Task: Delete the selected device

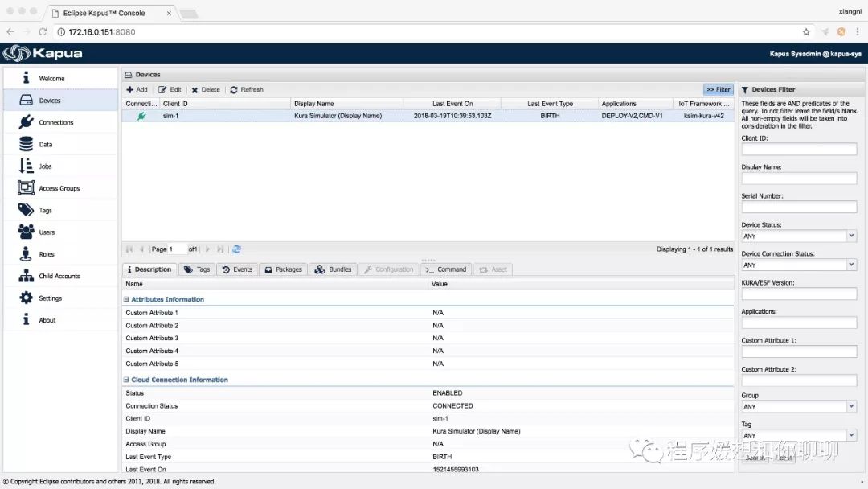Action: tap(206, 90)
